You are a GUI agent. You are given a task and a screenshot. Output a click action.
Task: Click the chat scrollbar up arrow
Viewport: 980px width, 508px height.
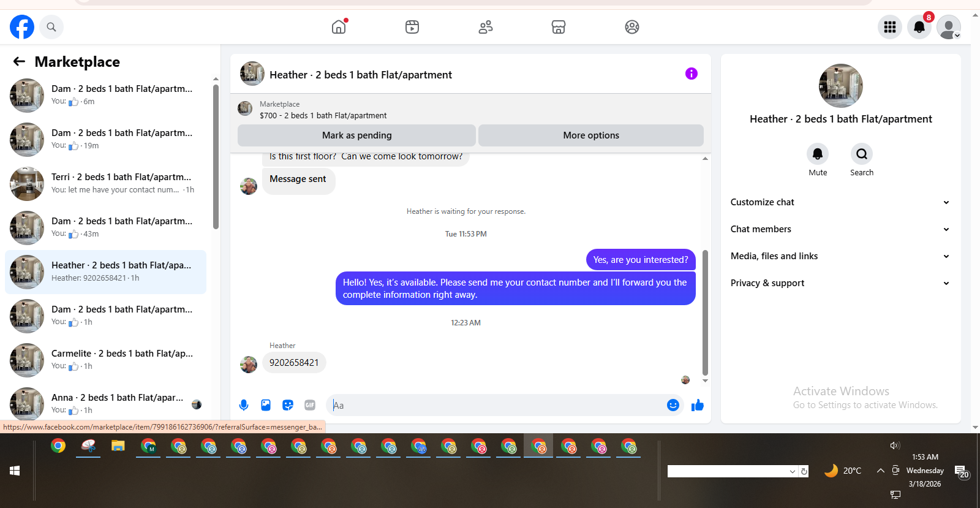tap(705, 159)
